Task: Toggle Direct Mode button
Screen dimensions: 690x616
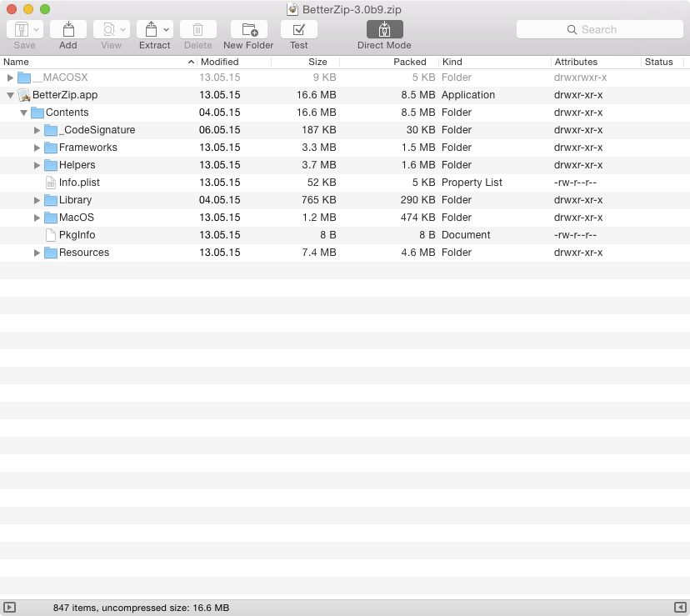Action: click(x=385, y=29)
